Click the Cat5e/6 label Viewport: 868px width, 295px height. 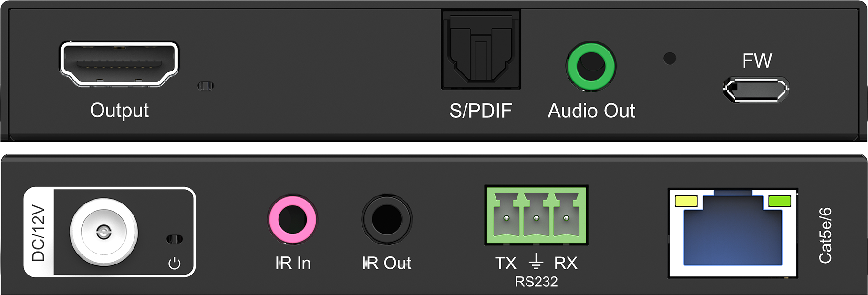point(826,235)
